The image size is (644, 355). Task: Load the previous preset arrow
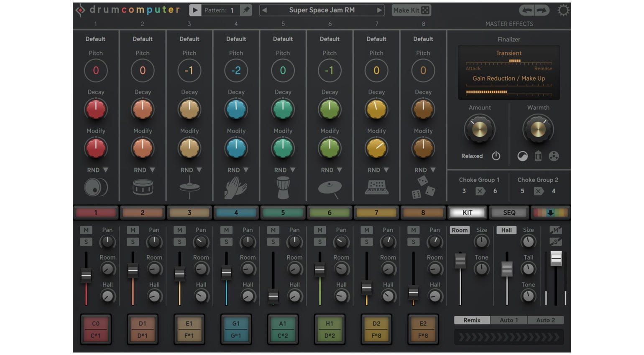tap(264, 10)
